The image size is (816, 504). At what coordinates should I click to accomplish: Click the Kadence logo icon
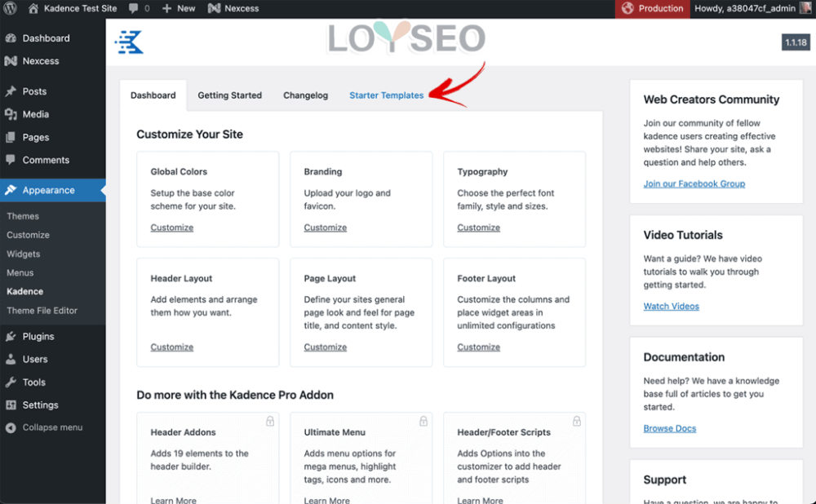click(x=129, y=42)
